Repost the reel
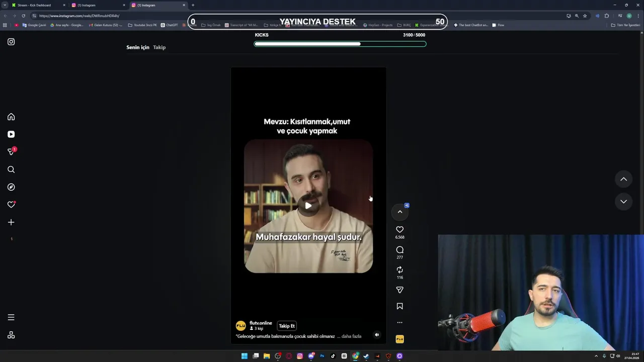The height and width of the screenshot is (362, 644). 399,270
